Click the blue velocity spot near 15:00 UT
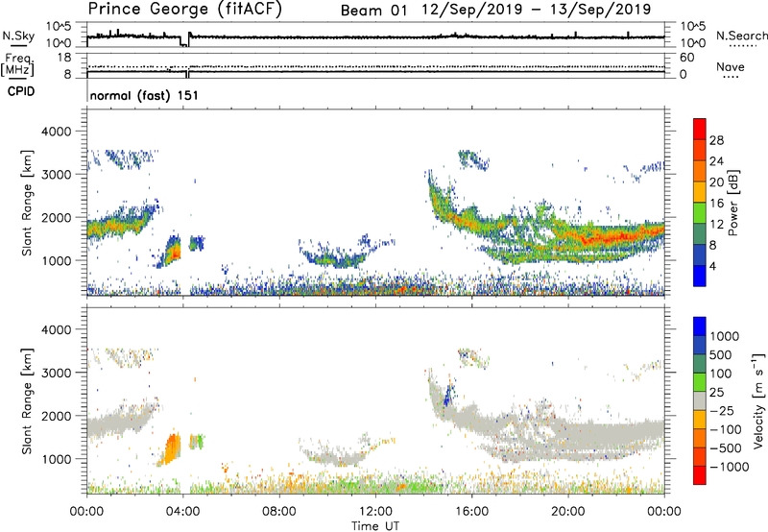Screen dimensions: 768x532 (x=447, y=395)
